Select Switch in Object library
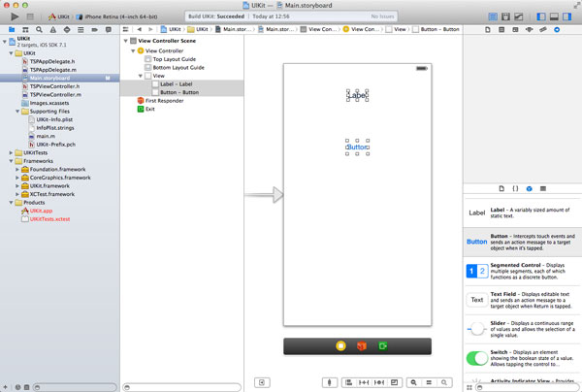The height and width of the screenshot is (392, 582). tap(523, 358)
